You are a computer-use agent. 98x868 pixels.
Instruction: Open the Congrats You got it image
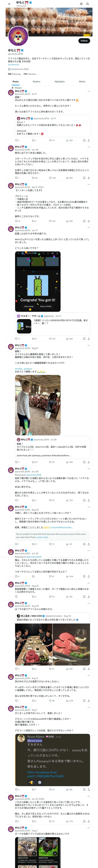coord(38,281)
